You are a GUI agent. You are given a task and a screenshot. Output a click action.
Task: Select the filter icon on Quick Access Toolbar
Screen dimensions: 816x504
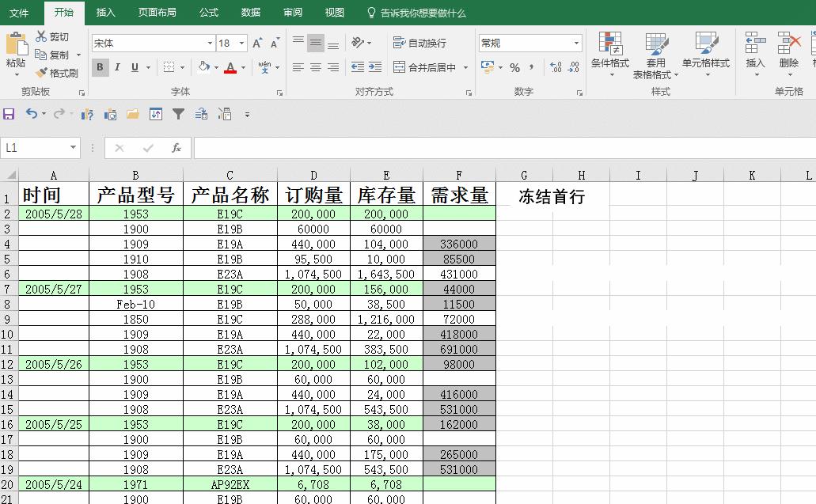click(x=178, y=113)
